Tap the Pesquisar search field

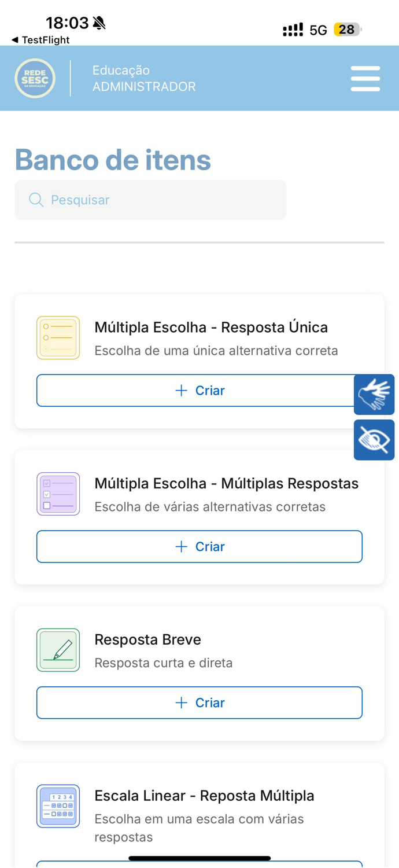(x=150, y=199)
